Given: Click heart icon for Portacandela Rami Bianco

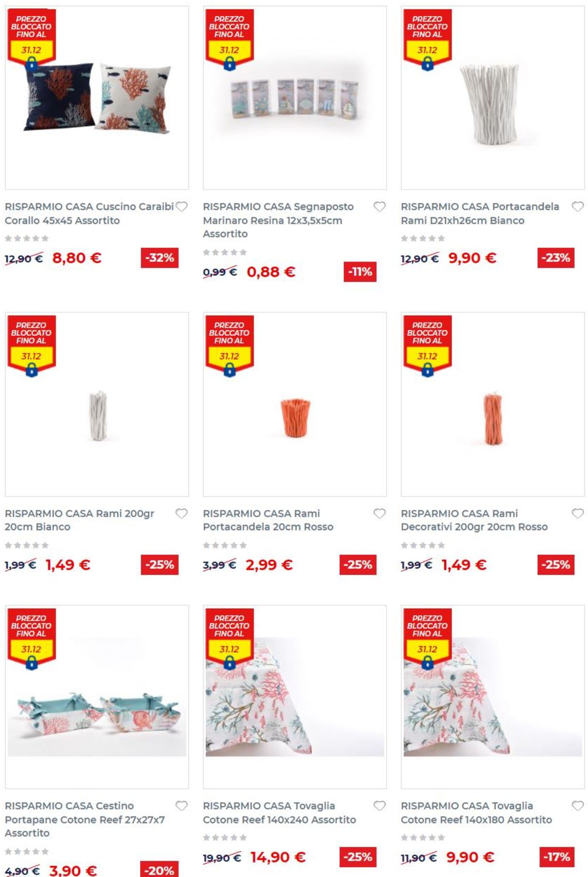Looking at the screenshot, I should (x=578, y=207).
